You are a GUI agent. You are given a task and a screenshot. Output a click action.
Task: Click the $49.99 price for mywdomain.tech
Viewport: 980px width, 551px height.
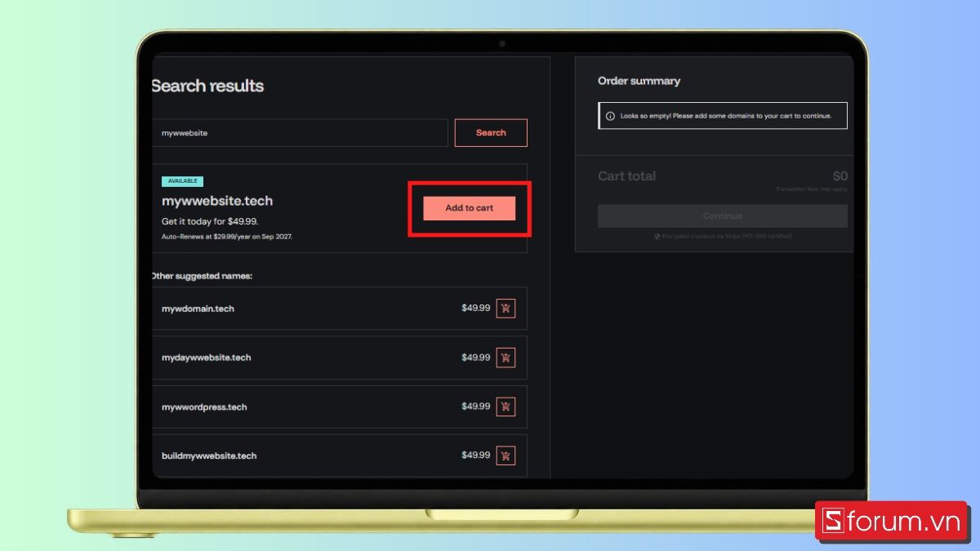[476, 308]
